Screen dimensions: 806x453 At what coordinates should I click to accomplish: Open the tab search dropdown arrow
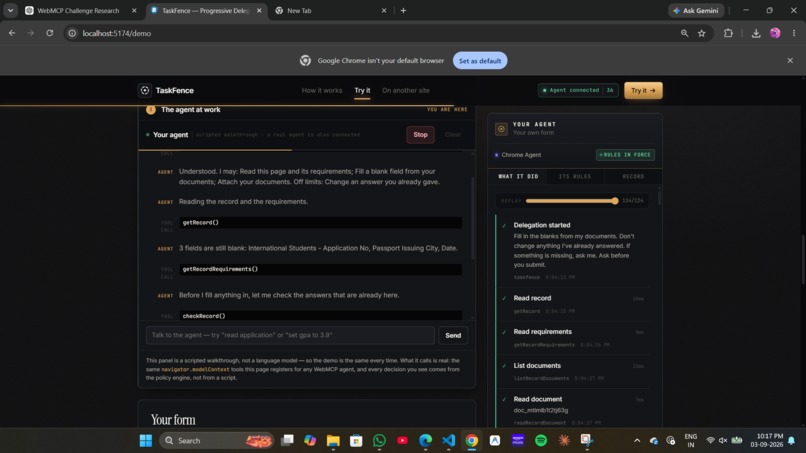(10, 10)
